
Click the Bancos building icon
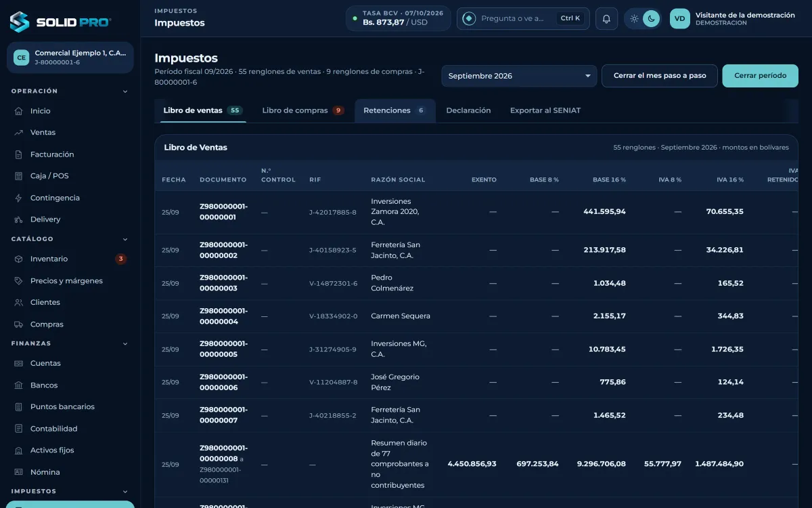(x=19, y=385)
